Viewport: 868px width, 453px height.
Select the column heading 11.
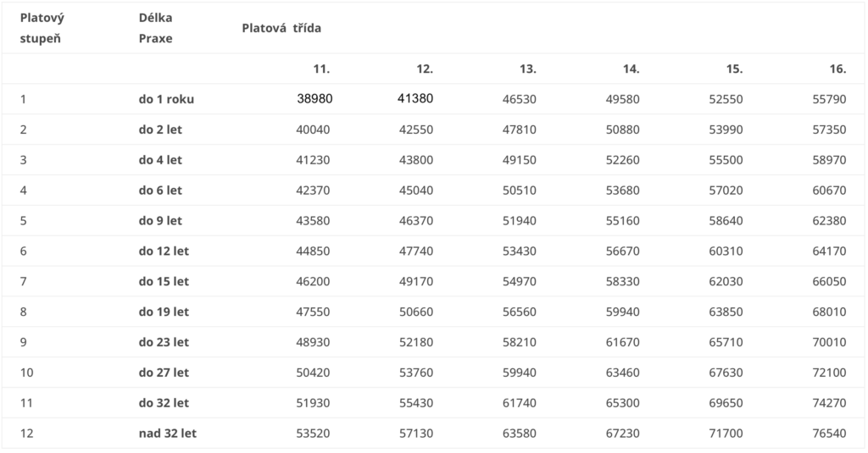(321, 69)
